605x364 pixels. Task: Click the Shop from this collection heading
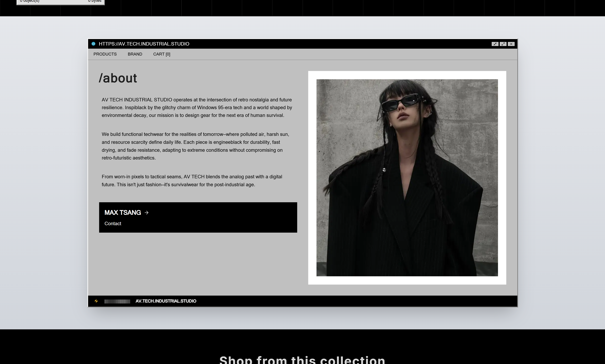(302, 360)
